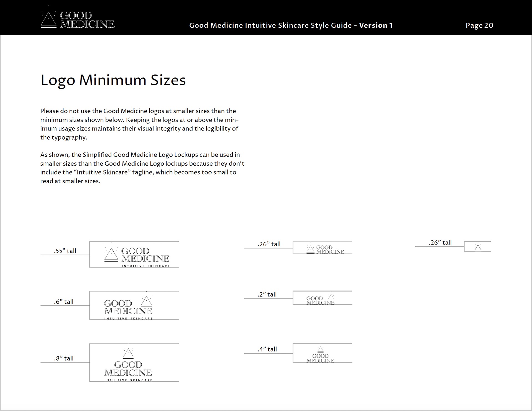Click the standalone triangle icon mark
Viewport: 532px width, 411px height.
click(x=478, y=247)
